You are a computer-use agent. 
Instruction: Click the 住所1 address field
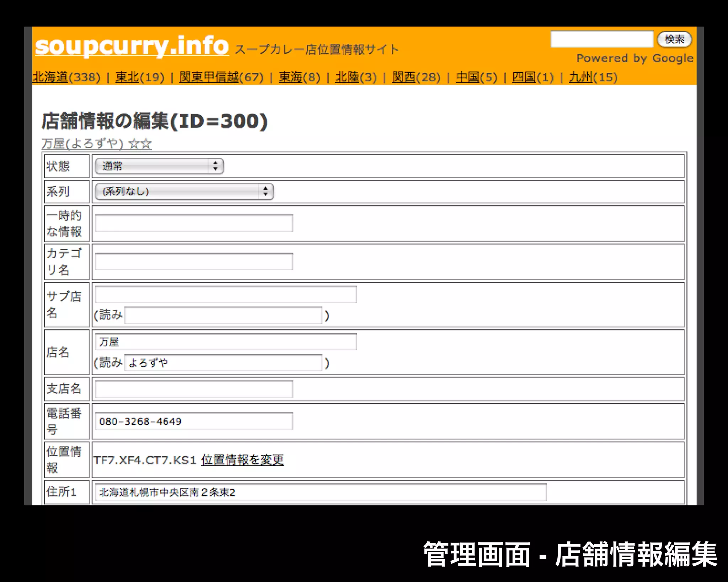[x=321, y=492]
